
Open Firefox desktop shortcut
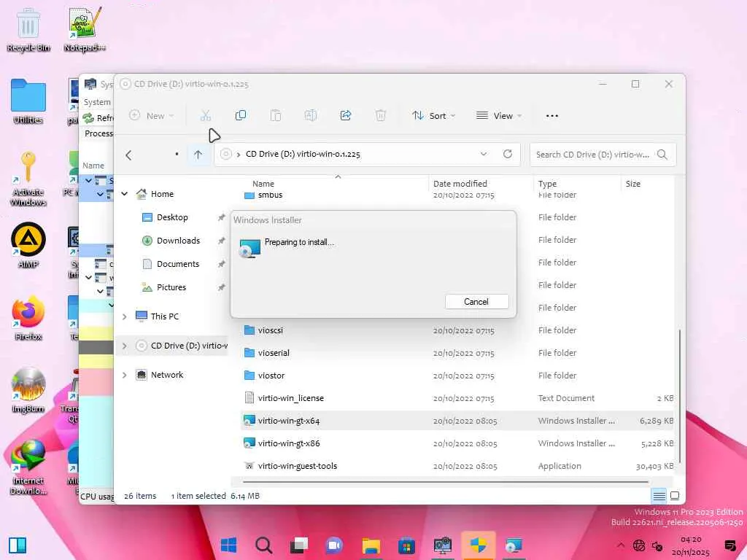click(28, 318)
